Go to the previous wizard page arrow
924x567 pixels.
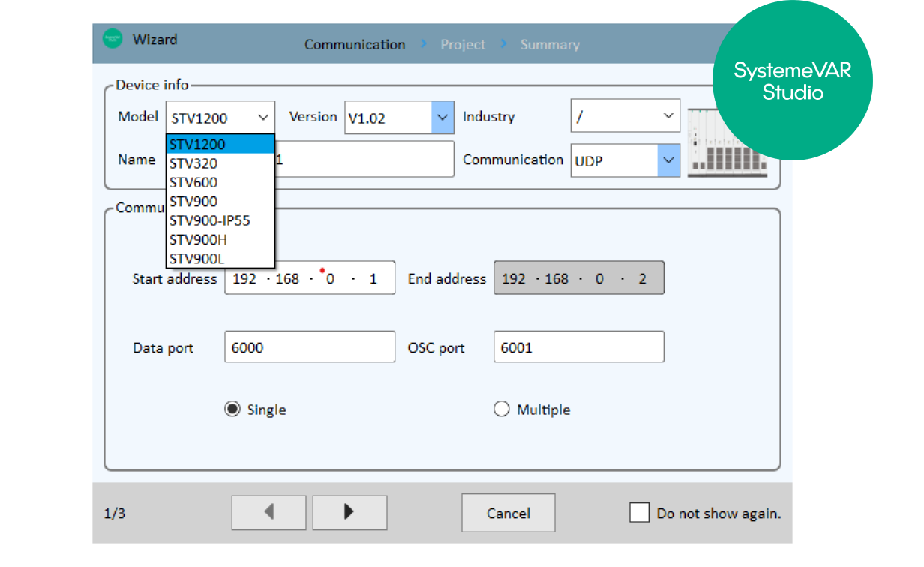(268, 512)
